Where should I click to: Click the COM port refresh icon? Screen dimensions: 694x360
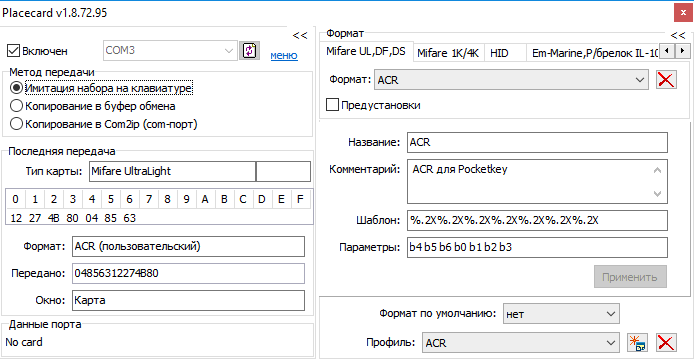coord(249,50)
